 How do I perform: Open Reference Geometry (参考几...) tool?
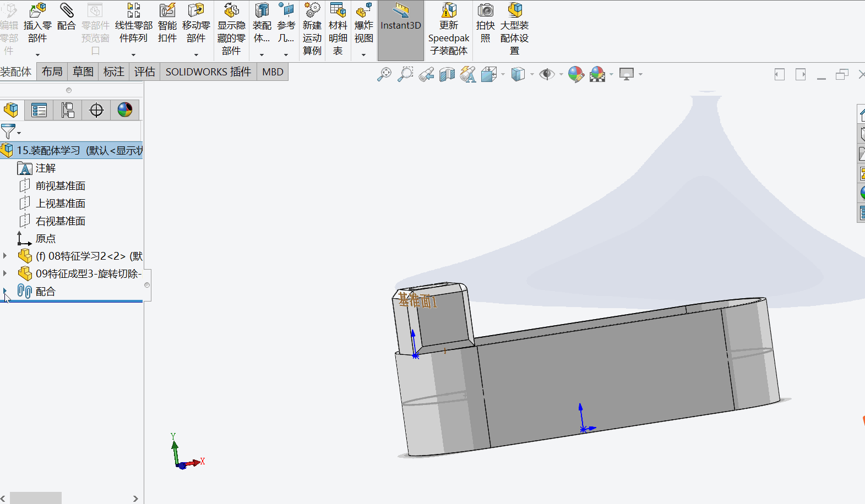pyautogui.click(x=286, y=24)
